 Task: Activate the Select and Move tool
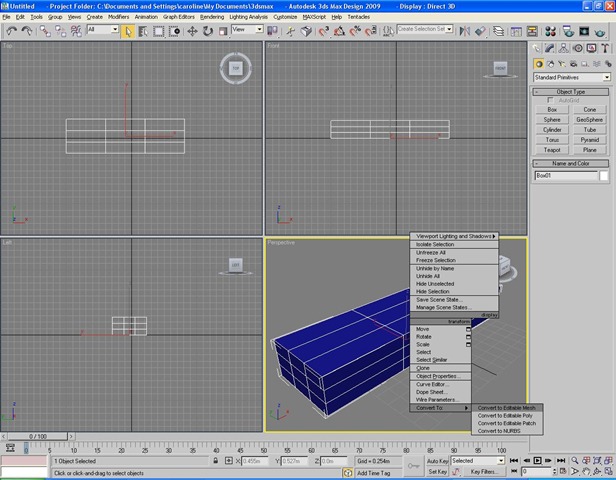(x=192, y=31)
